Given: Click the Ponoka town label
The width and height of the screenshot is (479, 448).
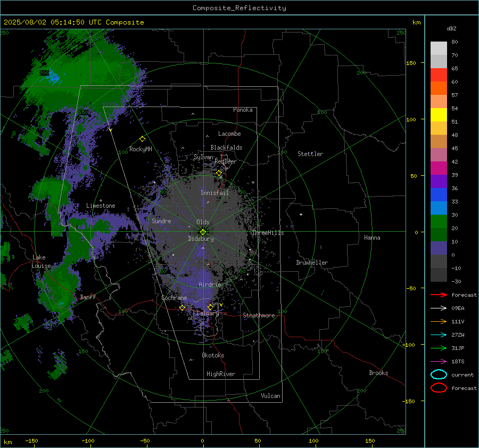Looking at the screenshot, I should coord(243,110).
